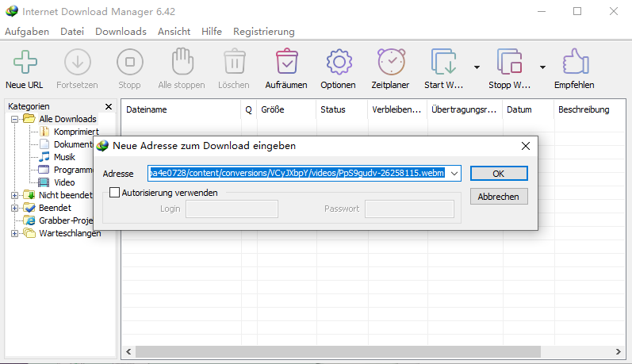Screen dimensions: 632x364
Task: Click the Stopp Warteschlange icon
Action: point(510,62)
